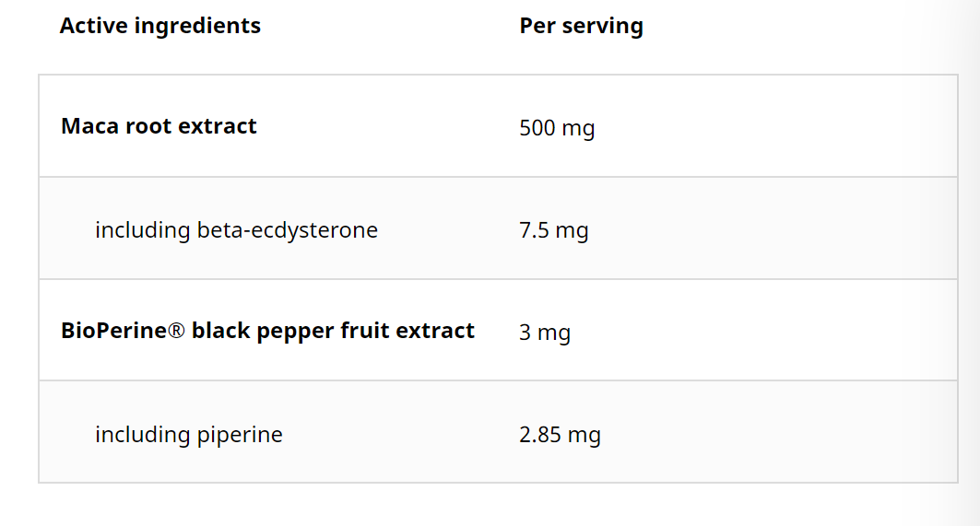Screen dimensions: 980x526
Task: Click the 500 mg value
Action: click(x=557, y=128)
